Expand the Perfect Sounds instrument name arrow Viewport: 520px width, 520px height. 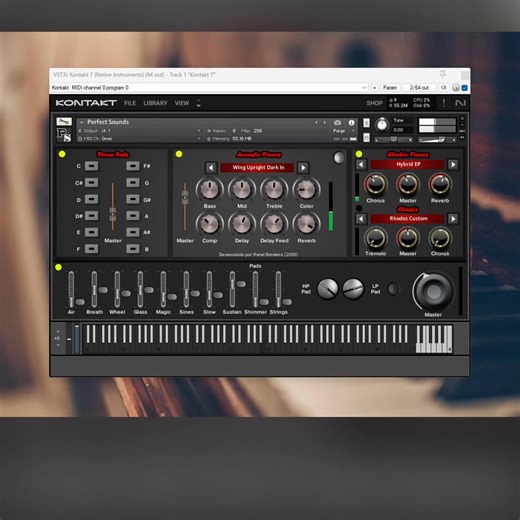(x=82, y=122)
